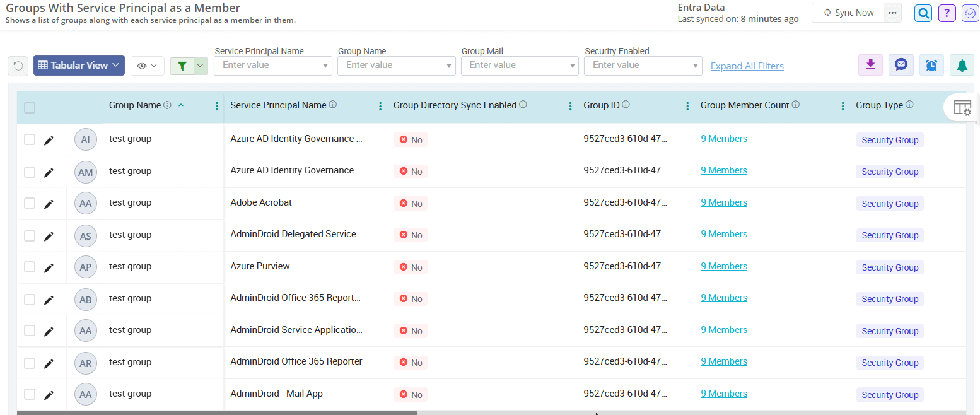Open 9 Members for the AdminDroid Delegated Service group
Image resolution: width=980 pixels, height=415 pixels.
pyautogui.click(x=723, y=233)
